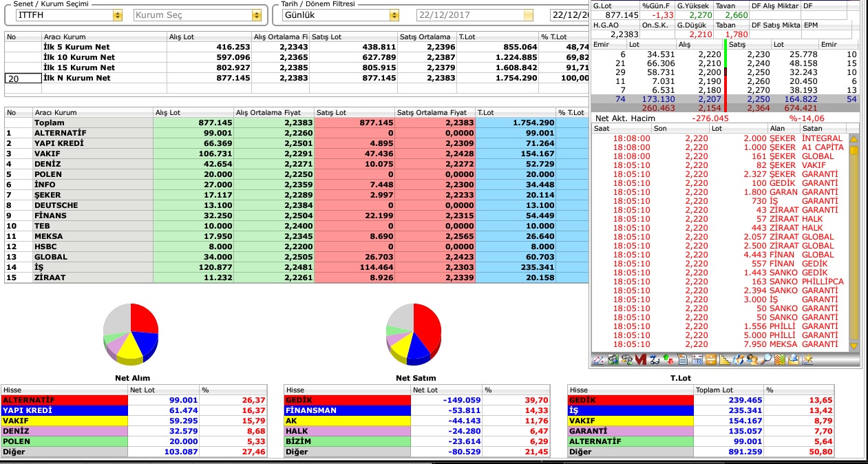Open the Kurum Seç broker dropdown
Screen dimensions: 868x464
(257, 15)
